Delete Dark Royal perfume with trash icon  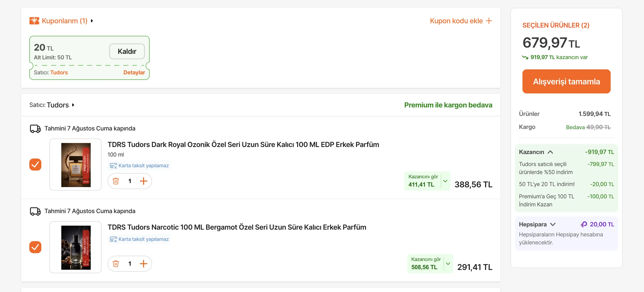tap(116, 181)
